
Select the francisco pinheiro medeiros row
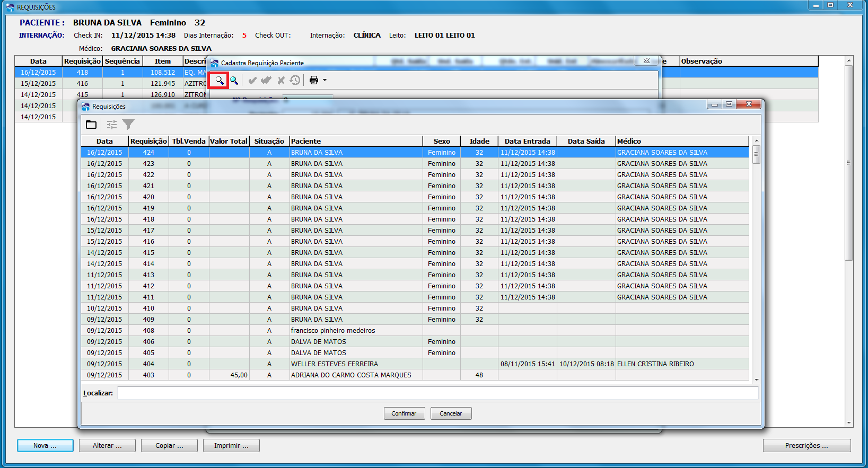pyautogui.click(x=415, y=331)
